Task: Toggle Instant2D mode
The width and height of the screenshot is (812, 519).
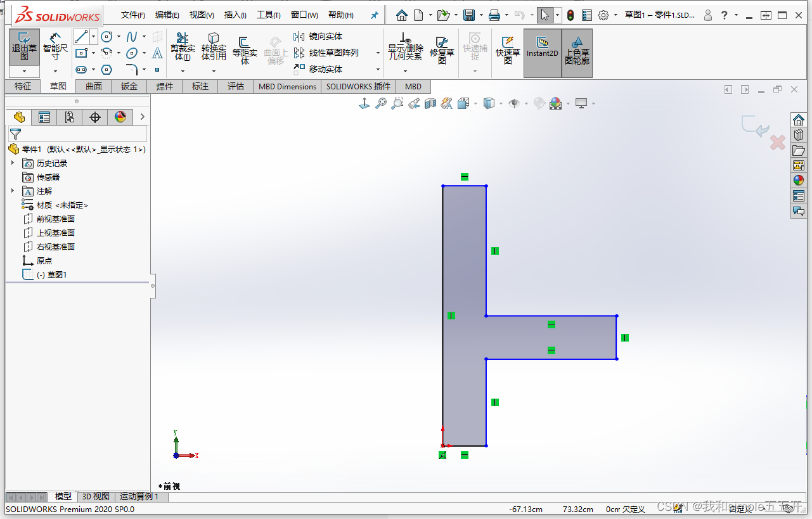Action: pyautogui.click(x=543, y=53)
